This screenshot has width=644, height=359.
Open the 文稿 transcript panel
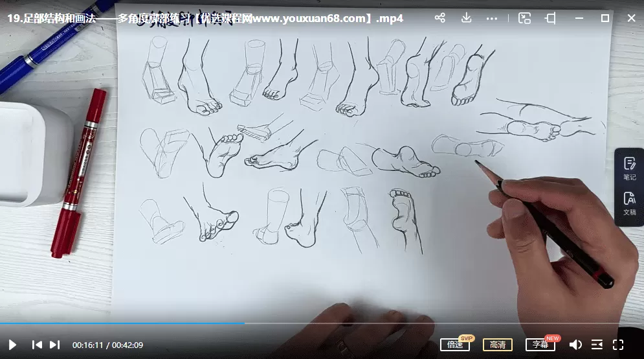629,203
